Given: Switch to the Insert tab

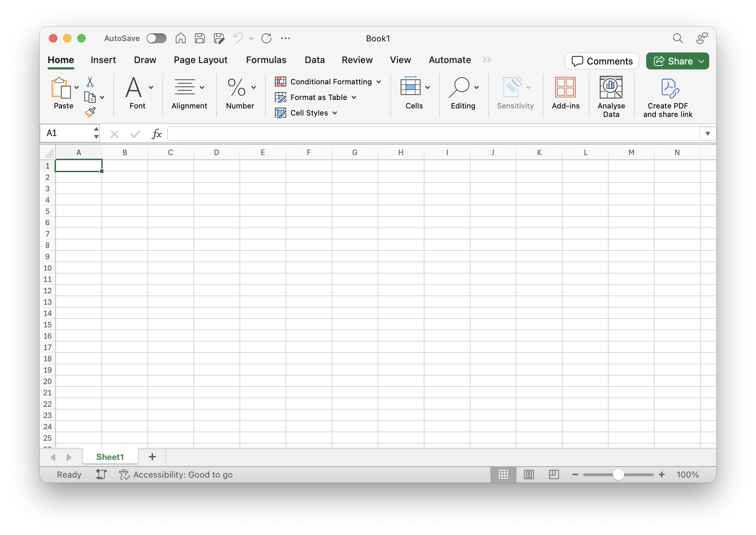Looking at the screenshot, I should (103, 60).
